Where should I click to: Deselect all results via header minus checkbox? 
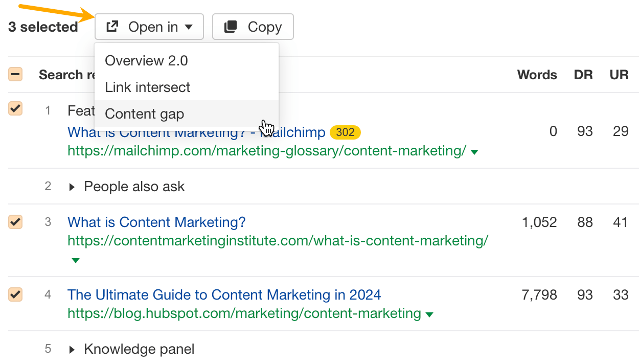(x=15, y=74)
